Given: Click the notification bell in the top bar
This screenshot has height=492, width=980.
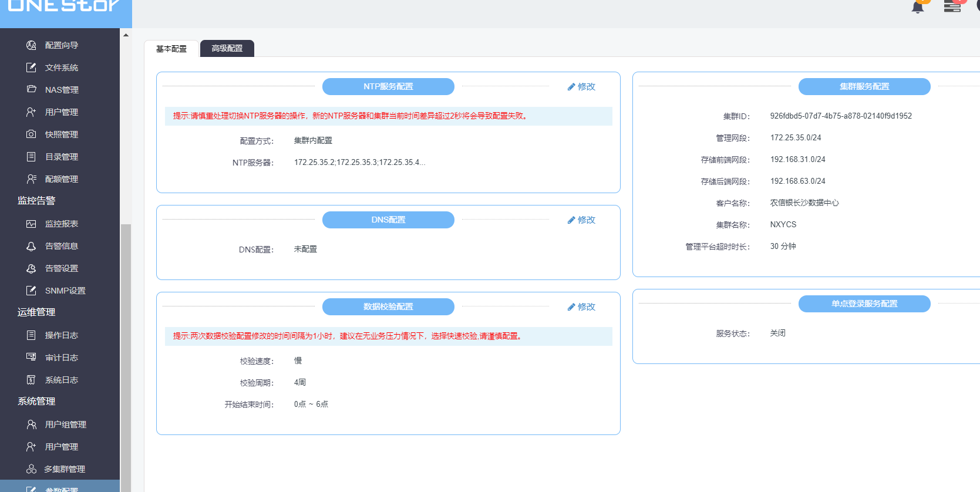Looking at the screenshot, I should [917, 7].
